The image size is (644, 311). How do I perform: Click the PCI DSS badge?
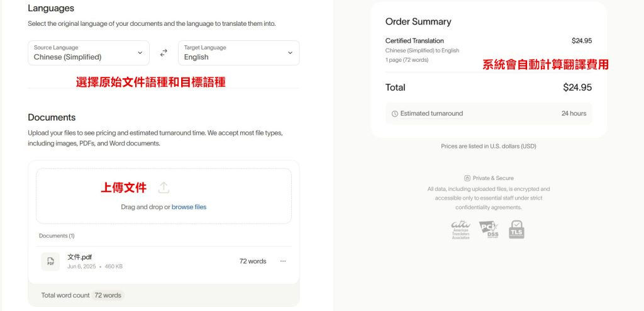[x=489, y=230]
